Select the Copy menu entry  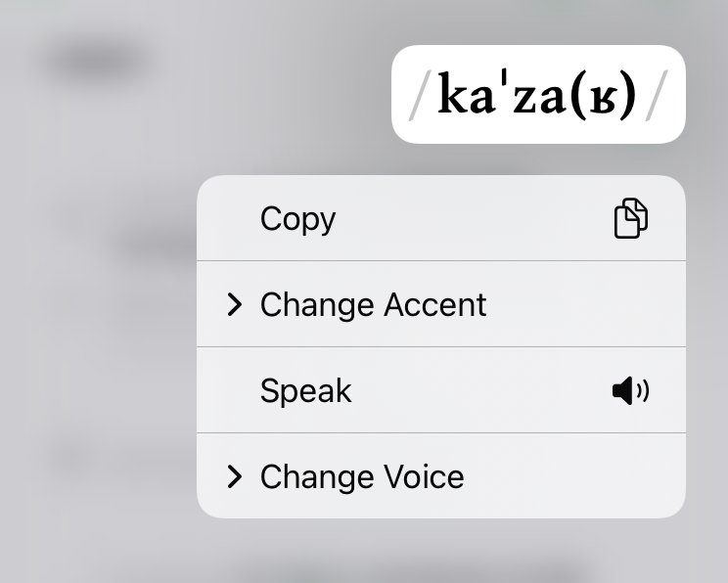(441, 218)
